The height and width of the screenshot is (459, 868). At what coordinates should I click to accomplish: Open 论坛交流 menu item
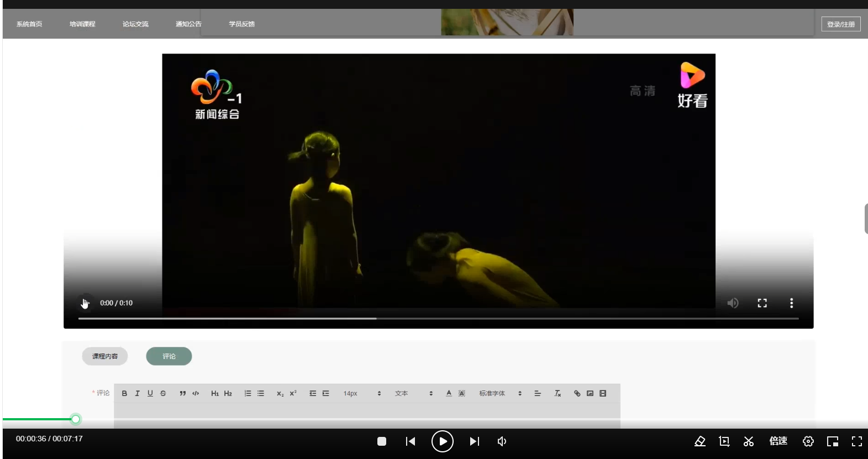point(135,24)
